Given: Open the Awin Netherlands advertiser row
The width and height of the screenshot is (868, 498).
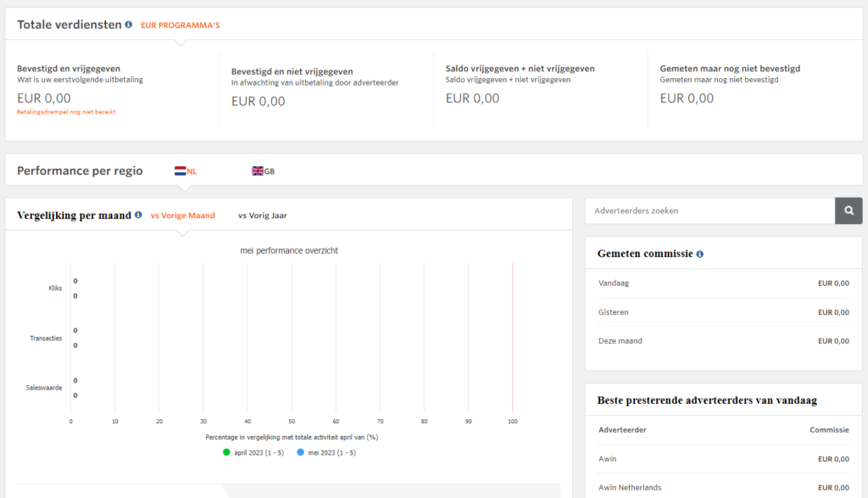Looking at the screenshot, I should tap(630, 488).
